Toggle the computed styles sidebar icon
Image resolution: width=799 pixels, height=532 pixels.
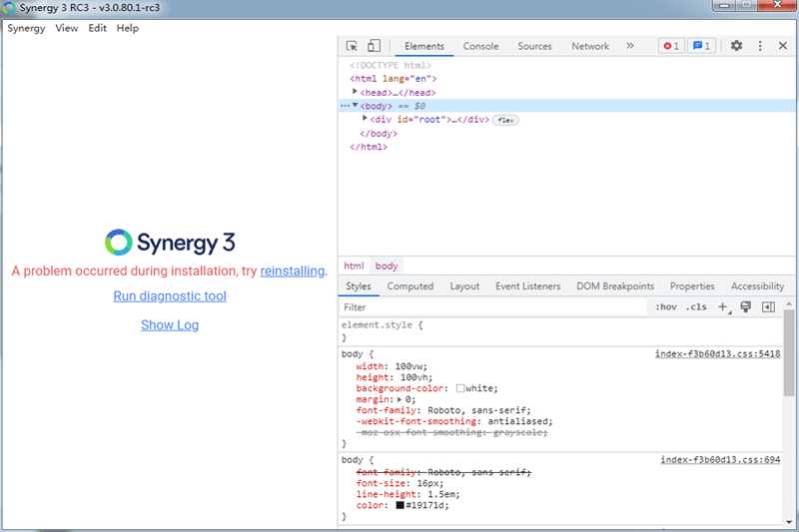[768, 307]
